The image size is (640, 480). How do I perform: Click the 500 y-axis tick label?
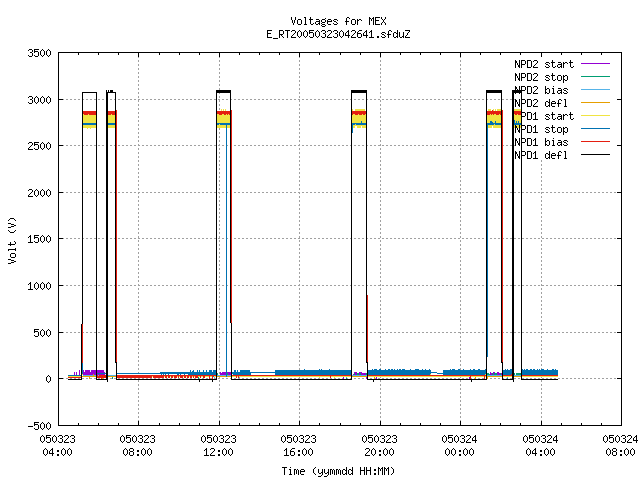(x=43, y=333)
